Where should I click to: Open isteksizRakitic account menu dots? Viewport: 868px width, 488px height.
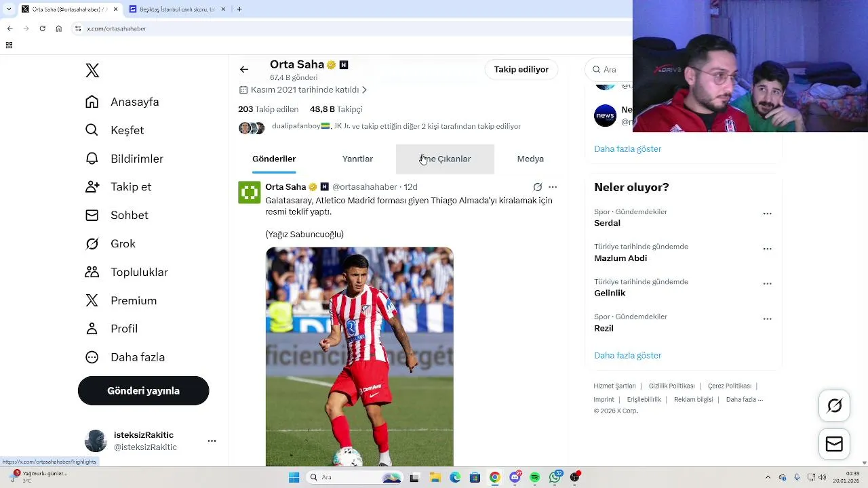212,441
